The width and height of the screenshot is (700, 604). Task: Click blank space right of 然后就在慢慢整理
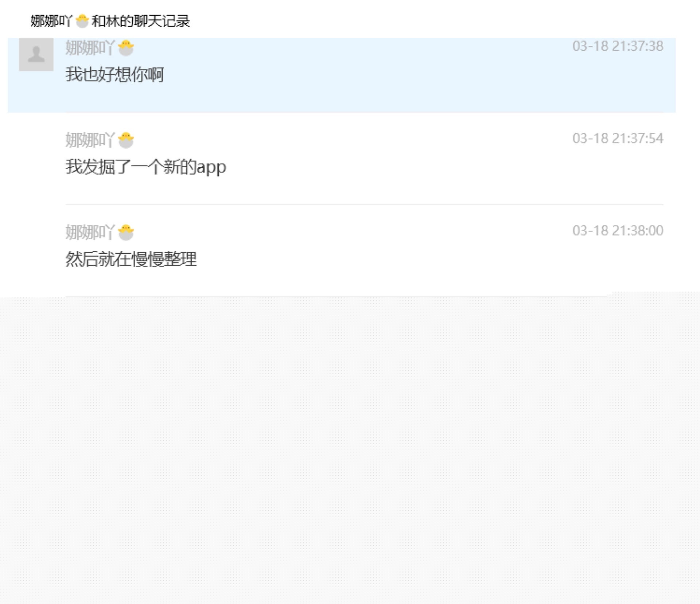[x=430, y=259]
